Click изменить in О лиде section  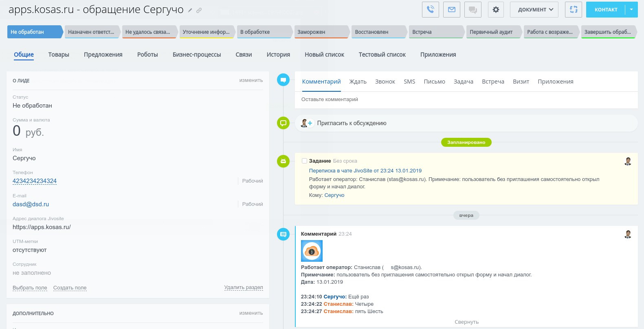click(x=251, y=80)
